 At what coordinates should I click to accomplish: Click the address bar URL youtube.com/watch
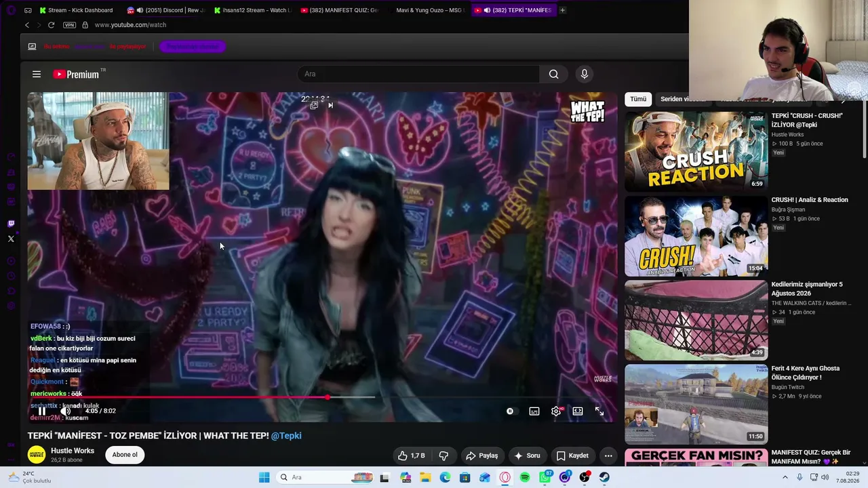click(130, 25)
